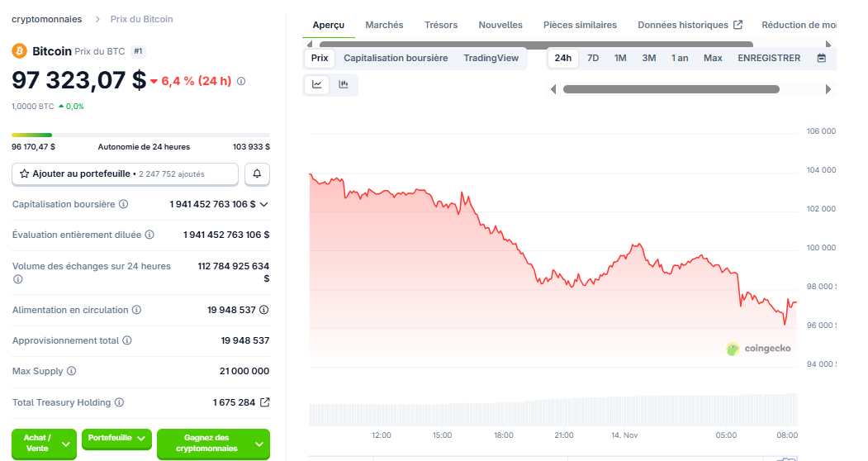
Task: Select the 7D time range
Action: tap(593, 58)
